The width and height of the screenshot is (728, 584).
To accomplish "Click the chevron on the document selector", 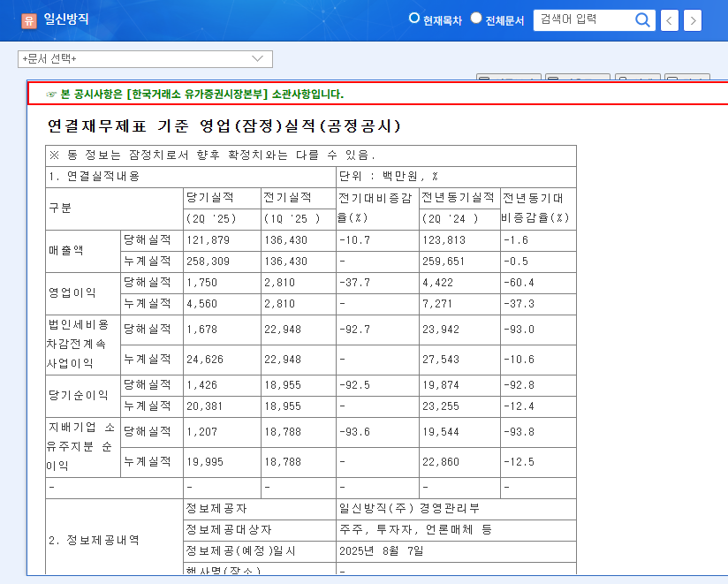I will [257, 57].
